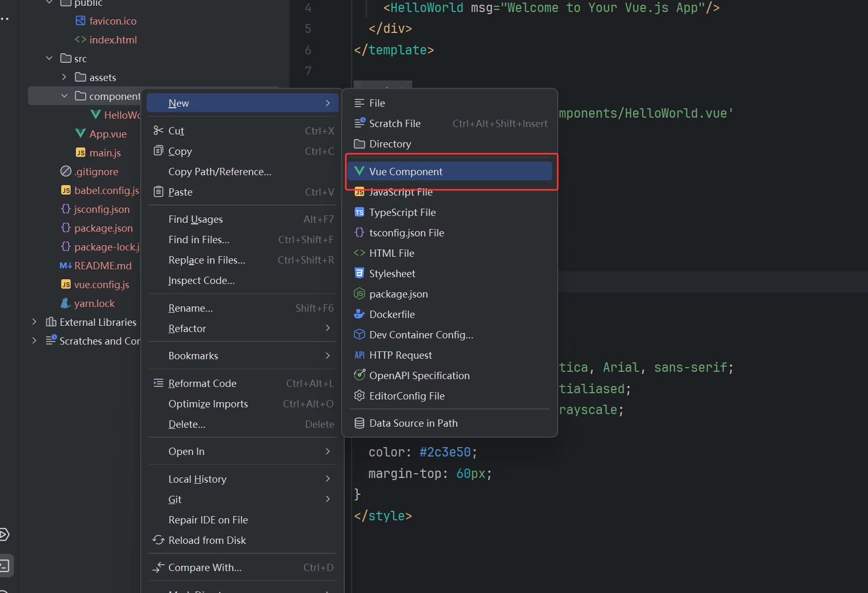Choose Dev Container Config from submenu
868x593 pixels.
pyautogui.click(x=450, y=335)
